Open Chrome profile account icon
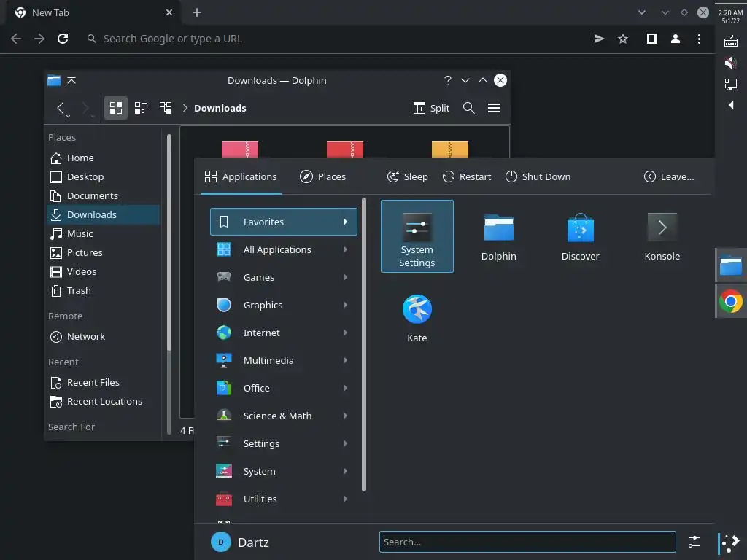The height and width of the screenshot is (560, 747). point(675,39)
